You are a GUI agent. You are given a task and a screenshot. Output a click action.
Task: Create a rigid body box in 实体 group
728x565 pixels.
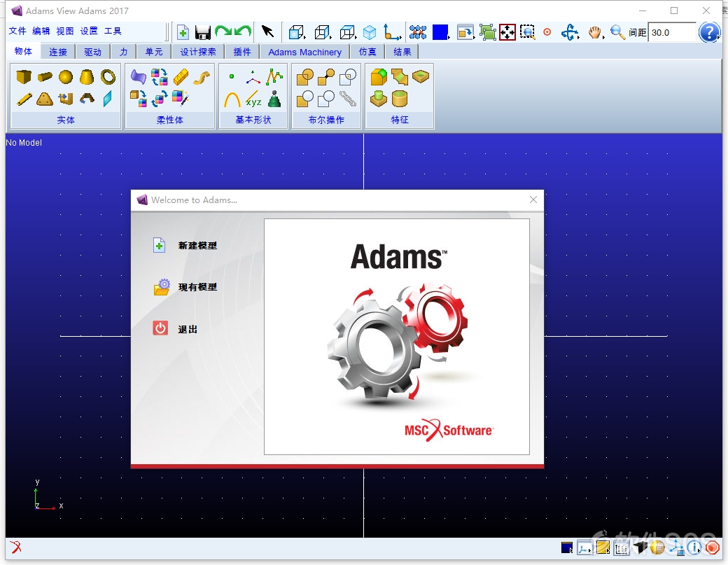point(24,76)
